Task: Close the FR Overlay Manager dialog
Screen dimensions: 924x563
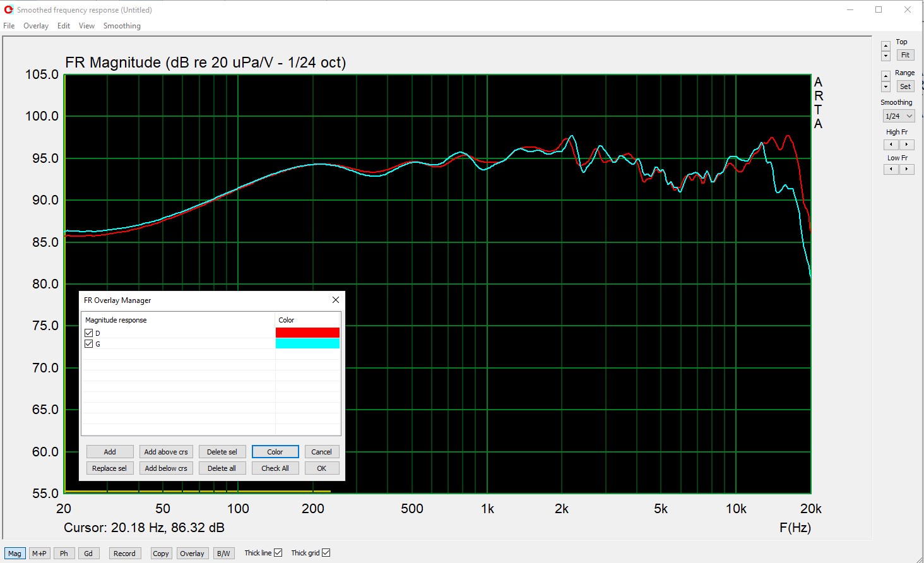Action: [x=336, y=300]
